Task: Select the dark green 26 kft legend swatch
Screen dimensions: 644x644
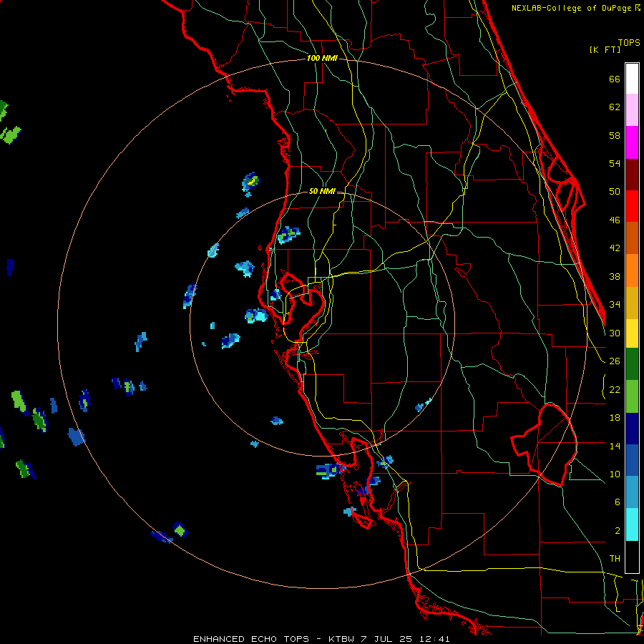Action: click(632, 364)
